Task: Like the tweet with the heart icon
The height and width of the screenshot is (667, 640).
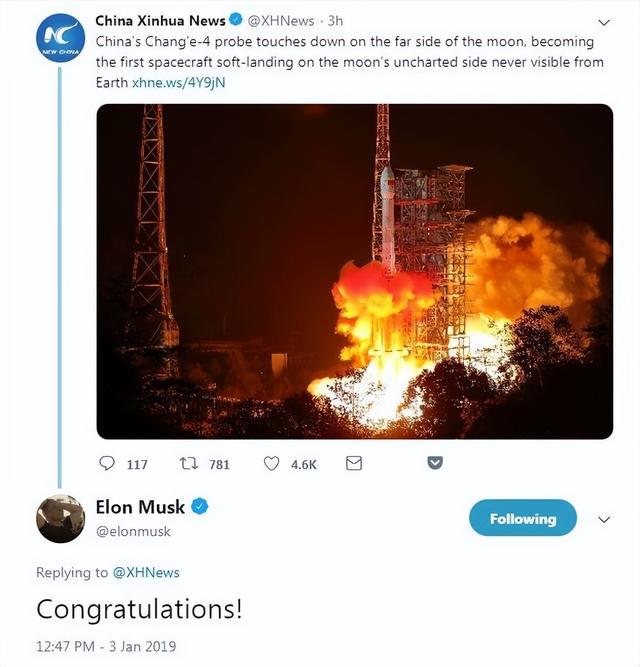Action: tap(272, 464)
